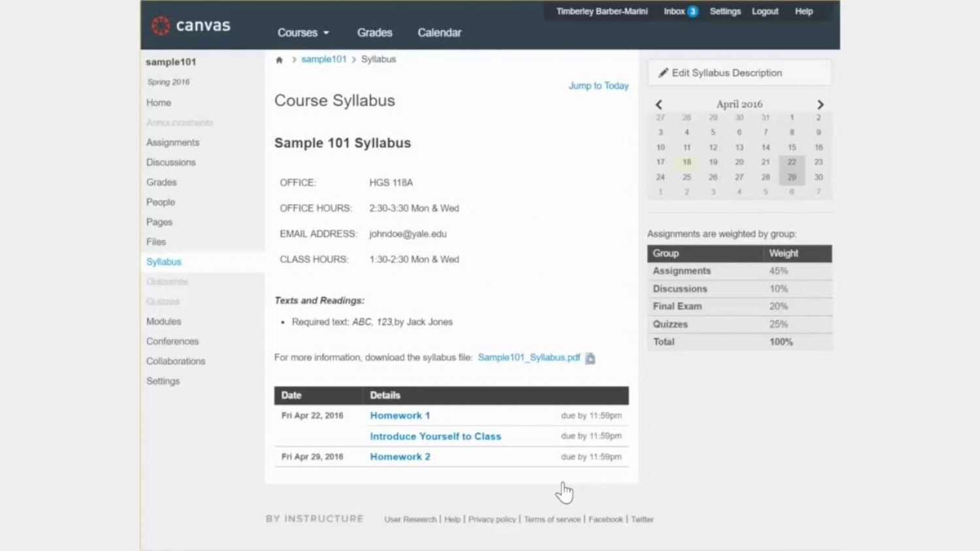Image resolution: width=980 pixels, height=551 pixels.
Task: Select Collaborations in course sidebar
Action: point(176,361)
